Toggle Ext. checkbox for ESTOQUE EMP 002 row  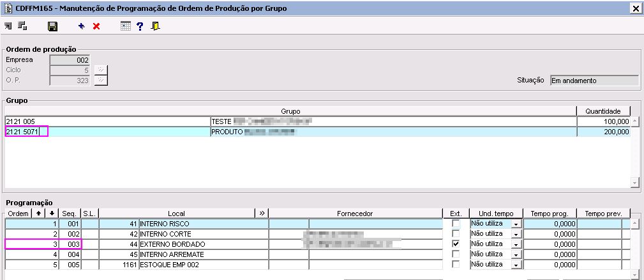coord(456,265)
